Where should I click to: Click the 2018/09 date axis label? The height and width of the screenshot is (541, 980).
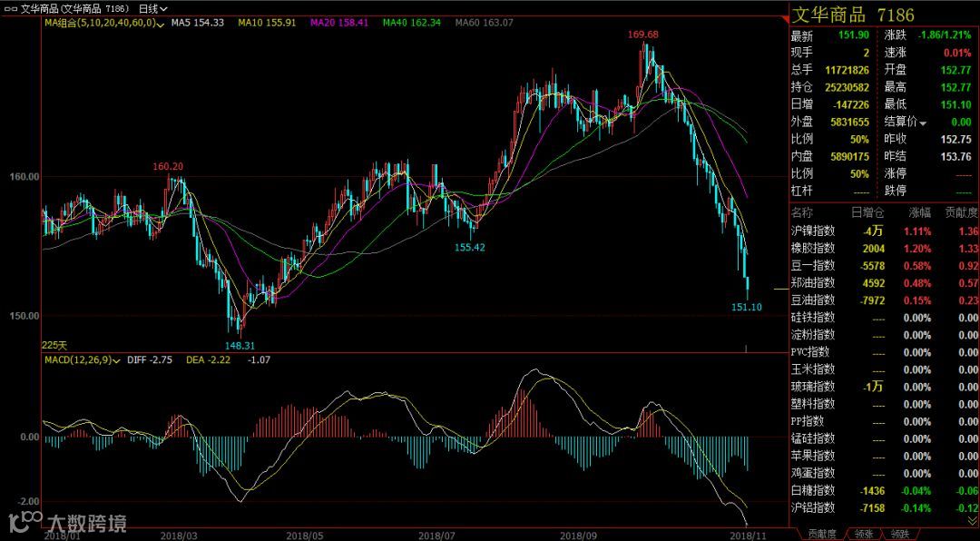[577, 536]
